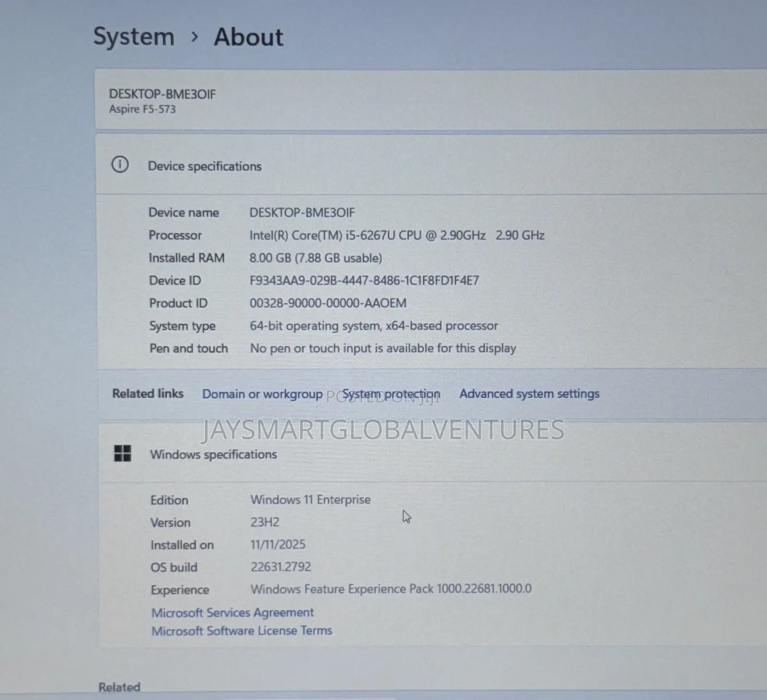The image size is (767, 700).
Task: Click the Installed RAM label
Action: [186, 258]
